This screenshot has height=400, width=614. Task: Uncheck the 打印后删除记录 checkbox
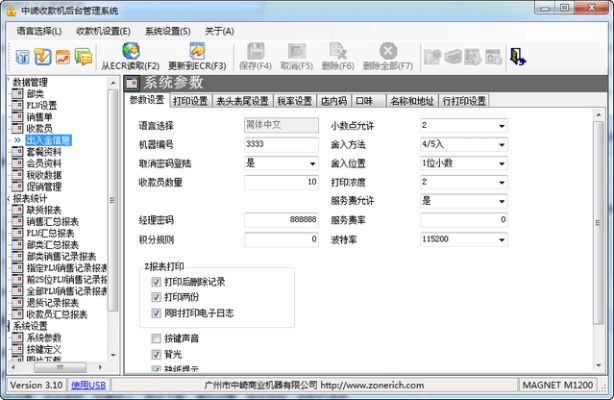pos(156,282)
